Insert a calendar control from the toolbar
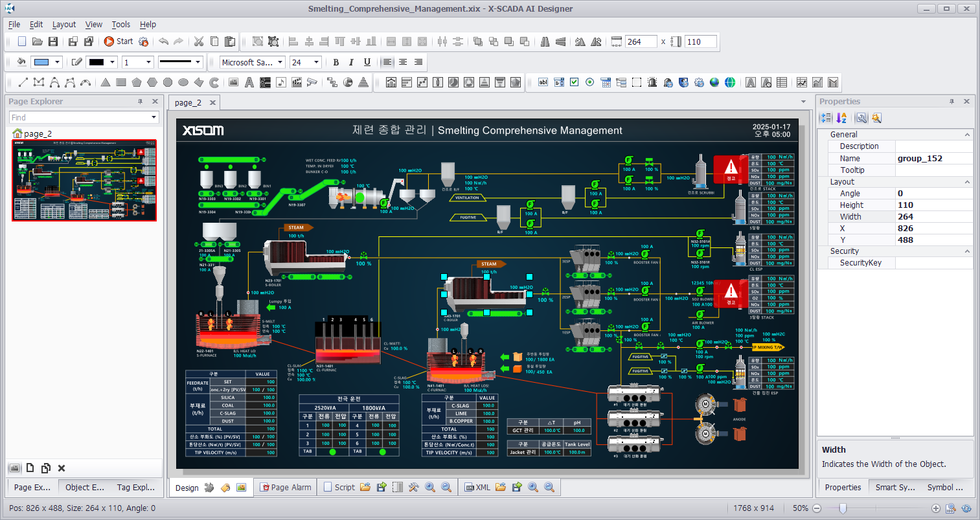The width and height of the screenshot is (980, 520). pos(606,82)
